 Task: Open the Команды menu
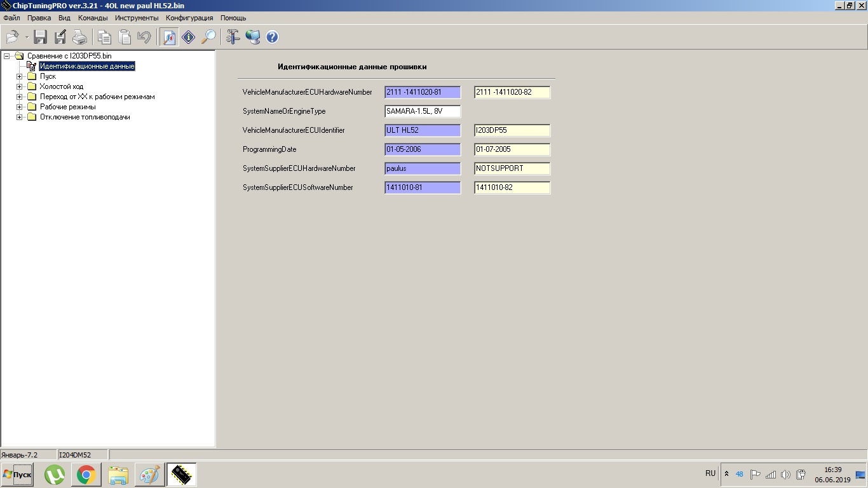(93, 18)
